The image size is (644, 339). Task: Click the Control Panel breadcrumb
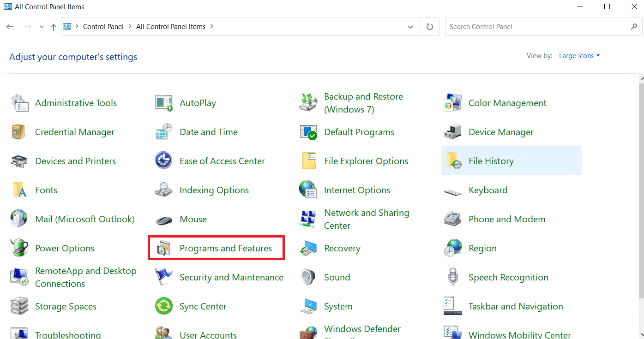103,27
